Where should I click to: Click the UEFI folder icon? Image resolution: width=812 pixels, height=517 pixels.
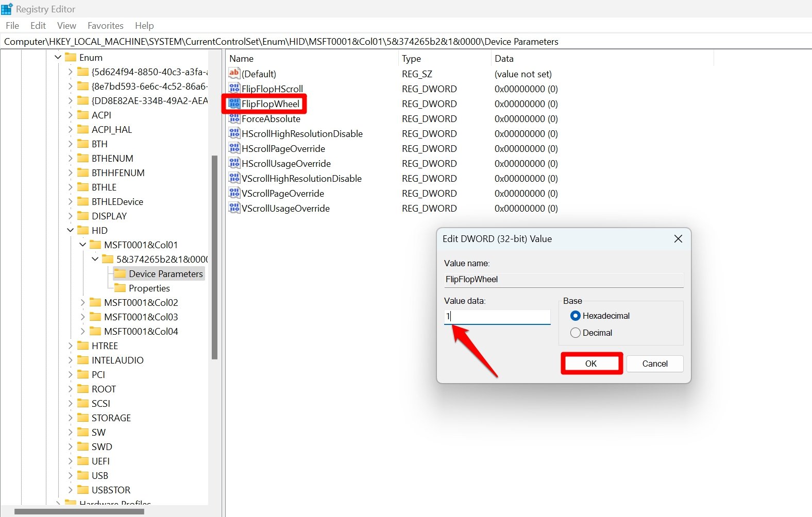(x=83, y=461)
